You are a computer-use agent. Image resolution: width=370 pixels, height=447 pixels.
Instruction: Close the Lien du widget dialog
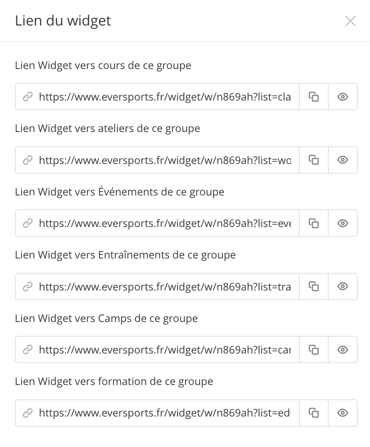[350, 21]
